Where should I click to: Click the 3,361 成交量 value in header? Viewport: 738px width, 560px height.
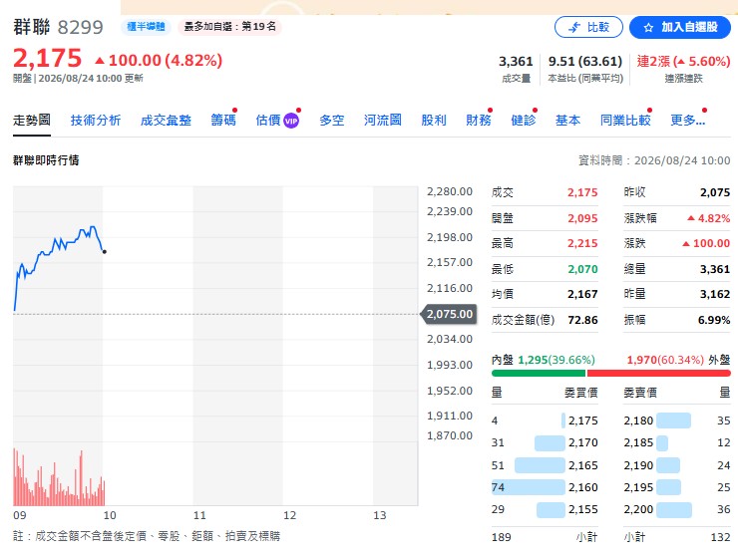click(516, 62)
